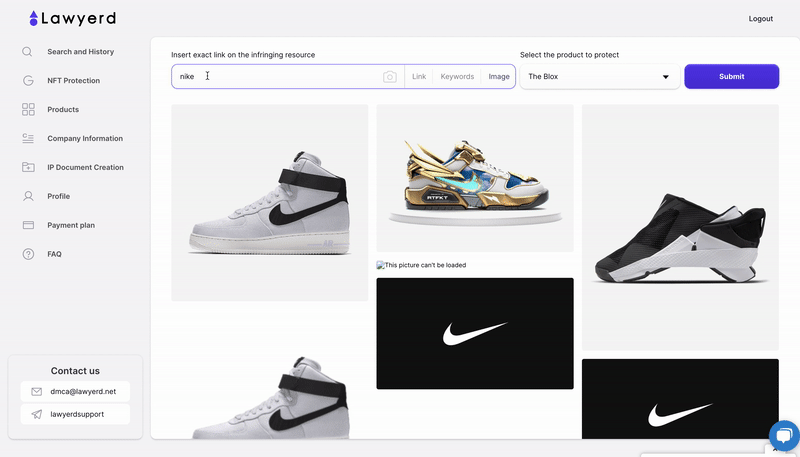
Task: Switch search mode to Link
Action: [x=419, y=77]
